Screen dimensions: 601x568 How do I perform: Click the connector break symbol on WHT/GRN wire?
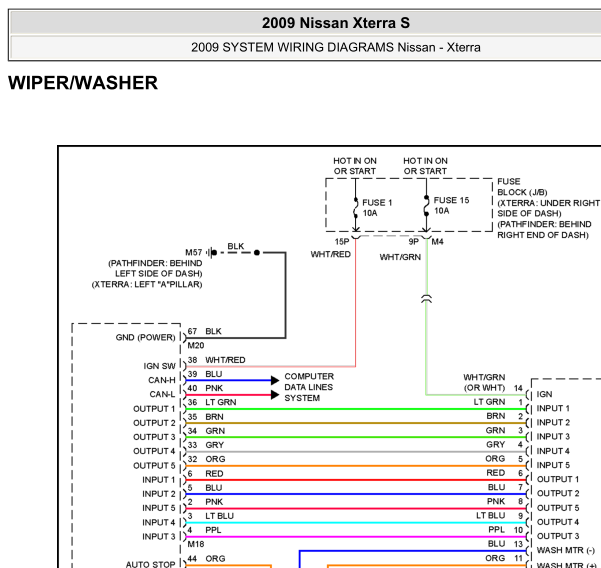pos(426,299)
